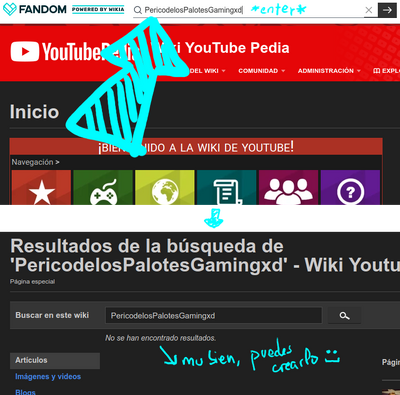Click the green game controller tile
The width and height of the screenshot is (400, 395).
(103, 187)
